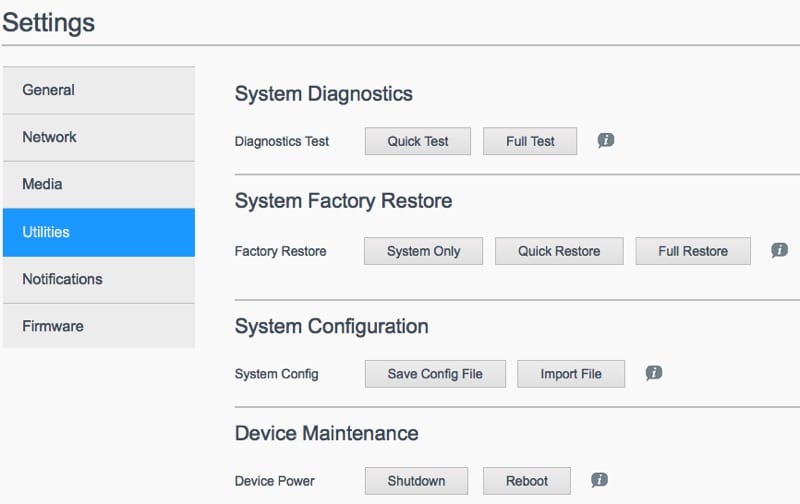Click the Shutdown button
The image size is (800, 504).
click(416, 481)
